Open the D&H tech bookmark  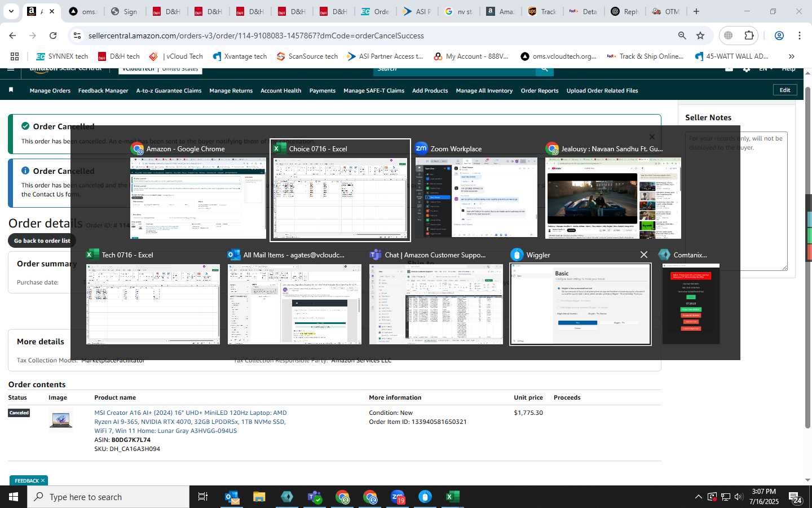tap(119, 56)
